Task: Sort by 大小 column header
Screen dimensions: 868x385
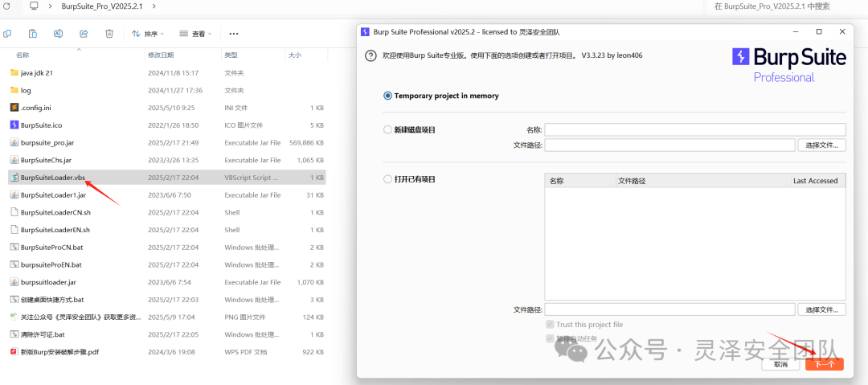Action: coord(294,55)
